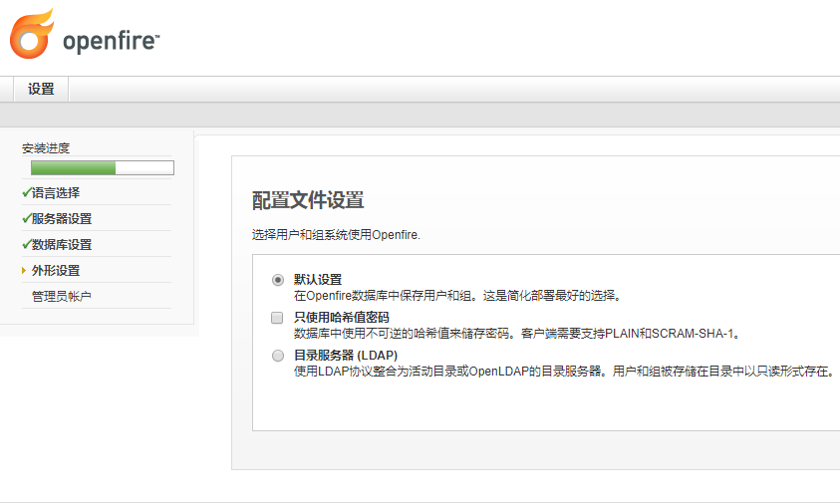This screenshot has height=504, width=840.
Task: Click the 服务器设置 step in sidebar
Action: tap(62, 218)
